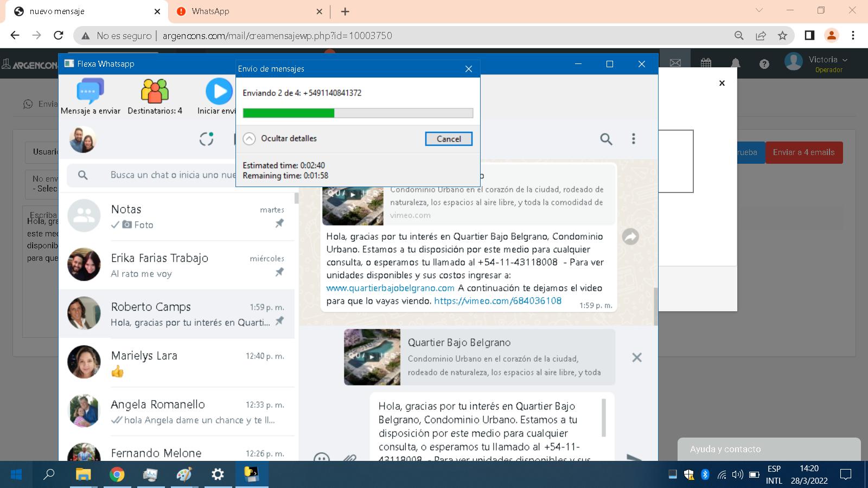Click the address bar URL
The image size is (868, 488).
(x=277, y=36)
